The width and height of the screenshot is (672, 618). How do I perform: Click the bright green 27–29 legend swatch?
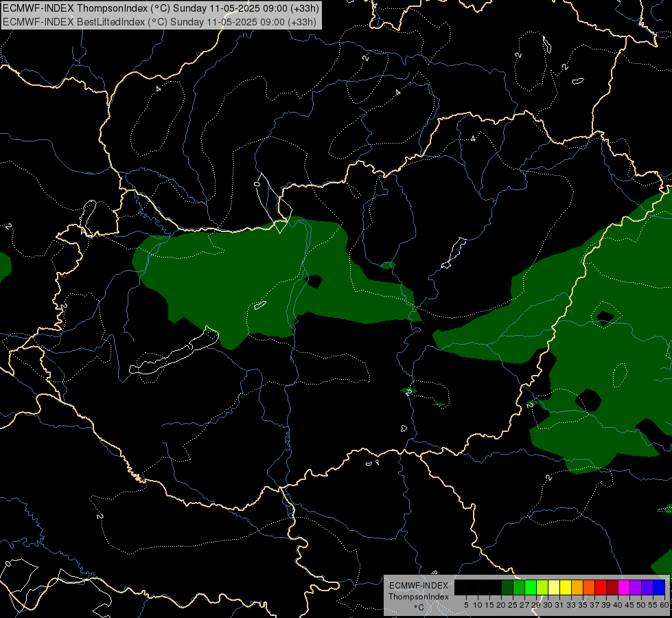(531, 587)
